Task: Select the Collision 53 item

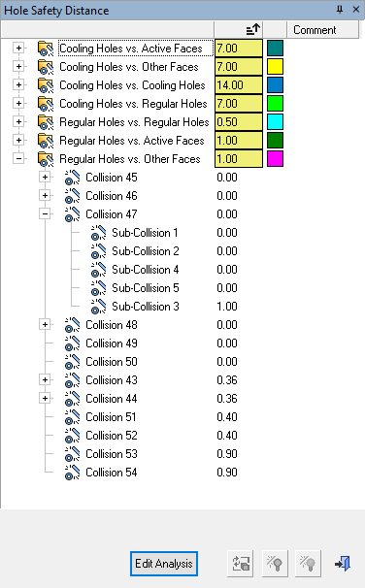Action: click(112, 454)
